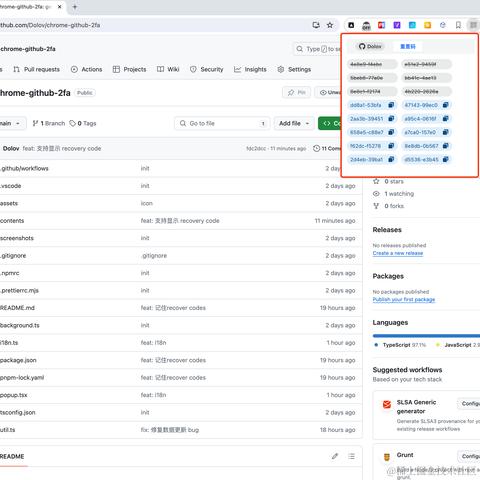The width and height of the screenshot is (480, 480).
Task: Open the Actions tab
Action: pos(87,69)
